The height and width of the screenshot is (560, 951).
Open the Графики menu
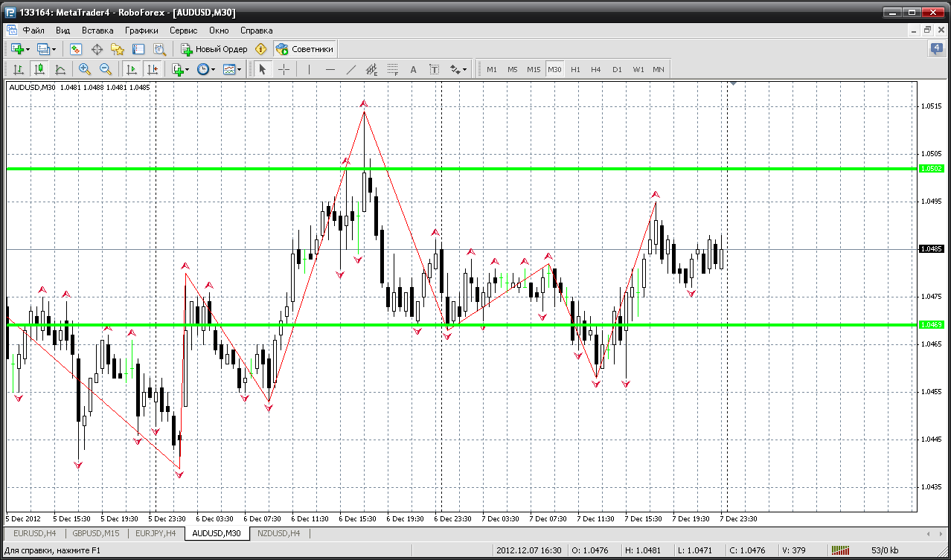point(141,30)
